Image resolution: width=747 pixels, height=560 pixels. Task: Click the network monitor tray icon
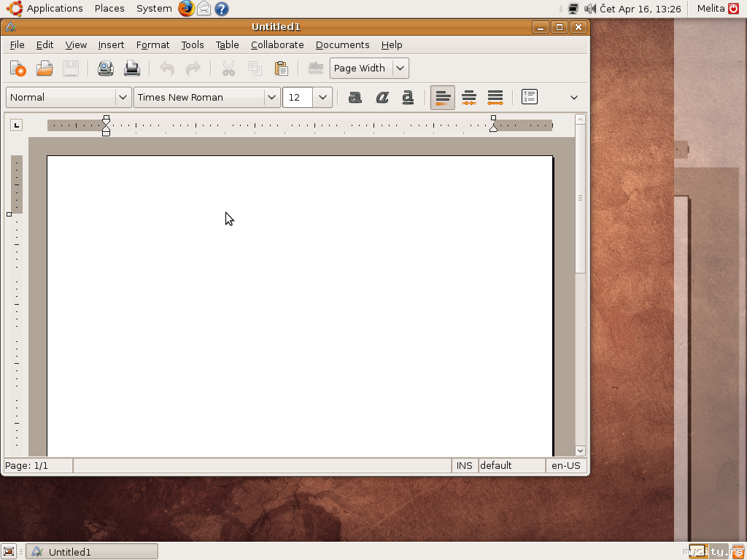pos(573,9)
